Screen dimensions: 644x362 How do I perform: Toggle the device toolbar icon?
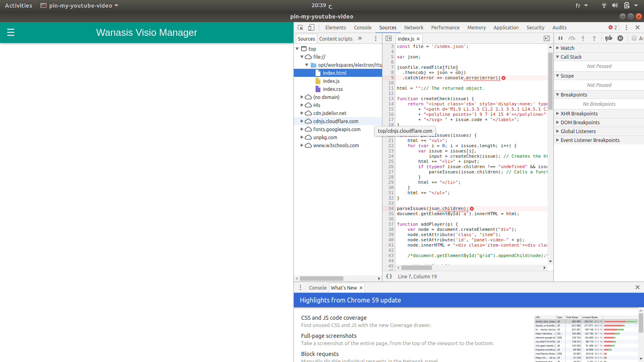click(310, 27)
